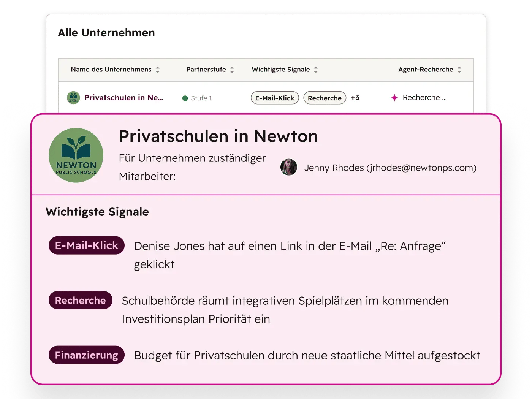
Task: Click the Recherche ... agent text in row
Action: (x=424, y=98)
